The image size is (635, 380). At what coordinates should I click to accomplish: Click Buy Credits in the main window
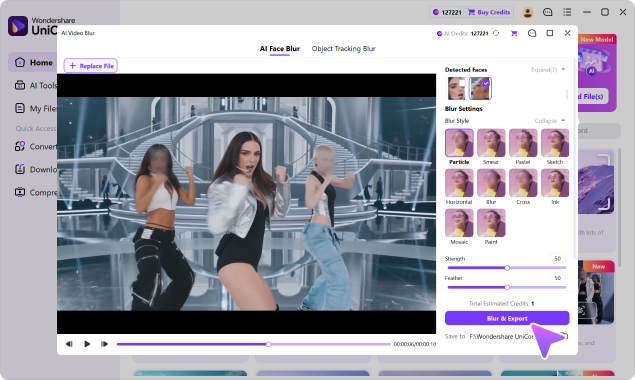point(489,12)
